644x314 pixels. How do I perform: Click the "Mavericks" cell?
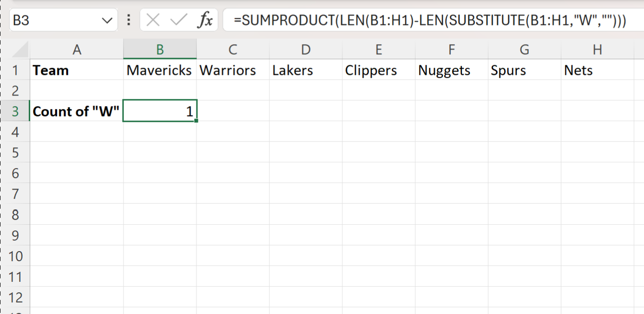(160, 70)
